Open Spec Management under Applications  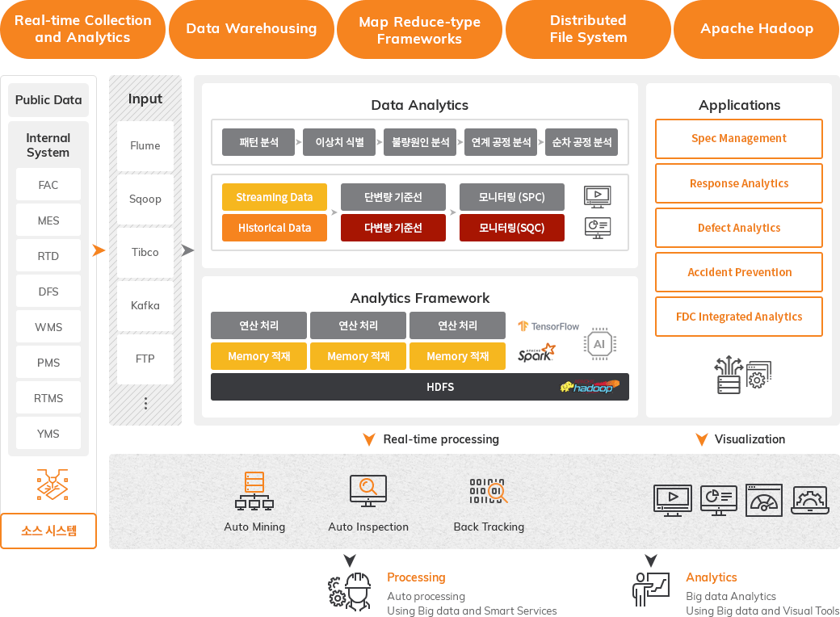tap(738, 139)
